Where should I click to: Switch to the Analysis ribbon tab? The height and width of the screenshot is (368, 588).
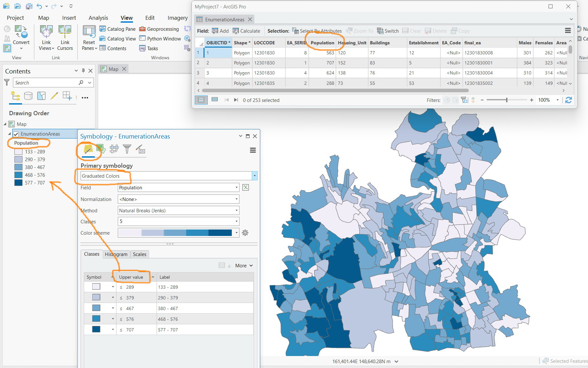98,18
